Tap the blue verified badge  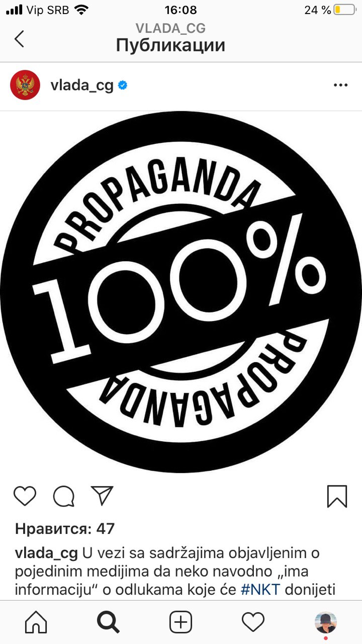pos(123,85)
